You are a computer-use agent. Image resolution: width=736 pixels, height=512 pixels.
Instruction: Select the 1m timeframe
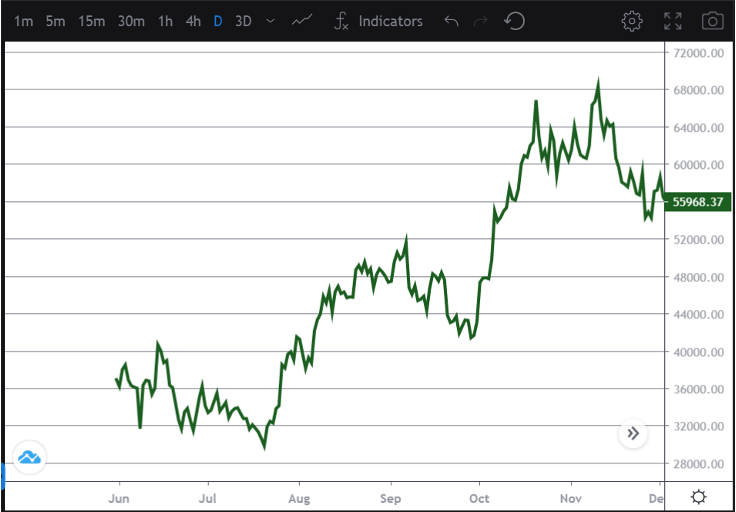coord(23,21)
